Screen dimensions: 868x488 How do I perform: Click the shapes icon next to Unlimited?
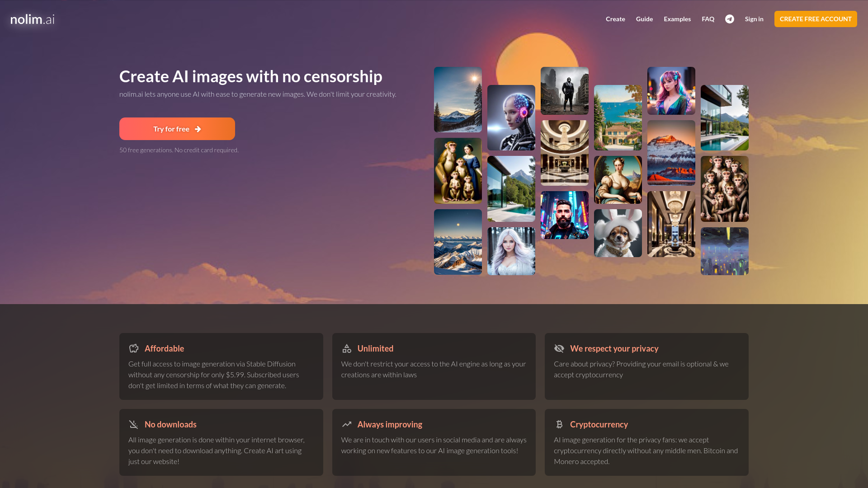(x=347, y=348)
